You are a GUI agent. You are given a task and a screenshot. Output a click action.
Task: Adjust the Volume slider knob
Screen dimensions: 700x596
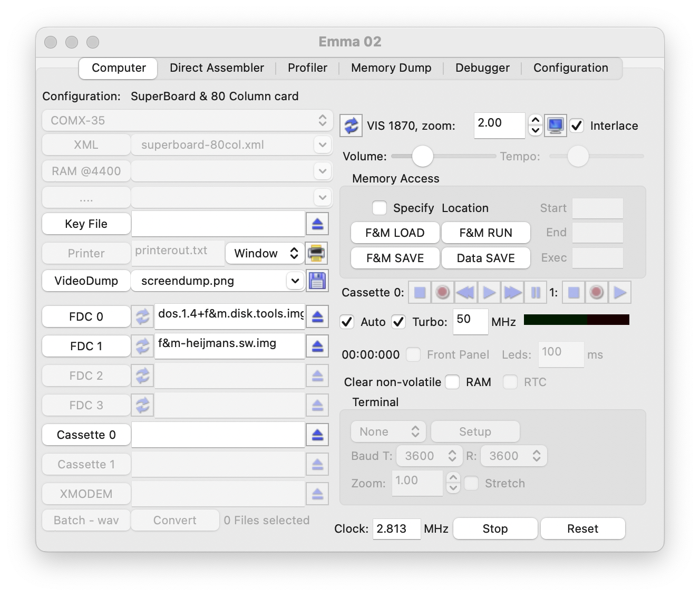pos(422,156)
